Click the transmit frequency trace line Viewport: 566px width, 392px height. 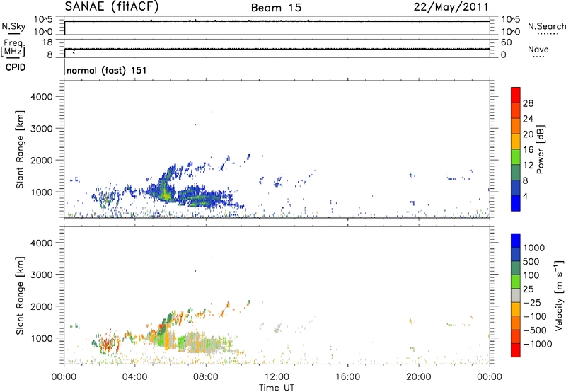pos(277,49)
